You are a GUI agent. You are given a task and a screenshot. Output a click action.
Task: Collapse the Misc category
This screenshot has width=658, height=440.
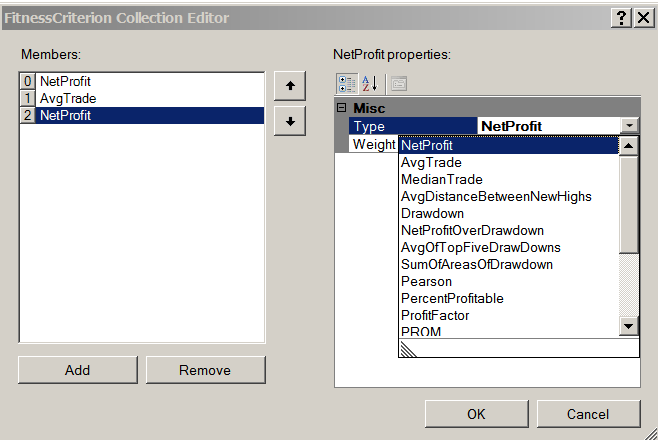tap(342, 108)
